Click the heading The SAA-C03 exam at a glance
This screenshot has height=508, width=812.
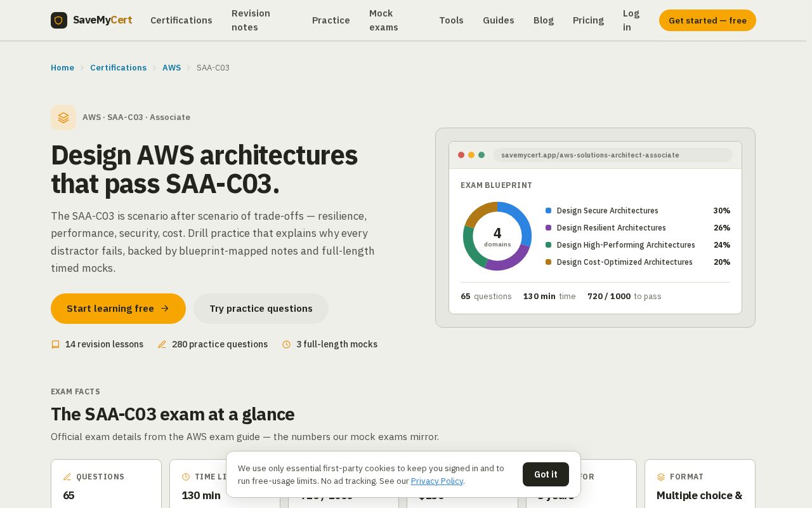[173, 415]
